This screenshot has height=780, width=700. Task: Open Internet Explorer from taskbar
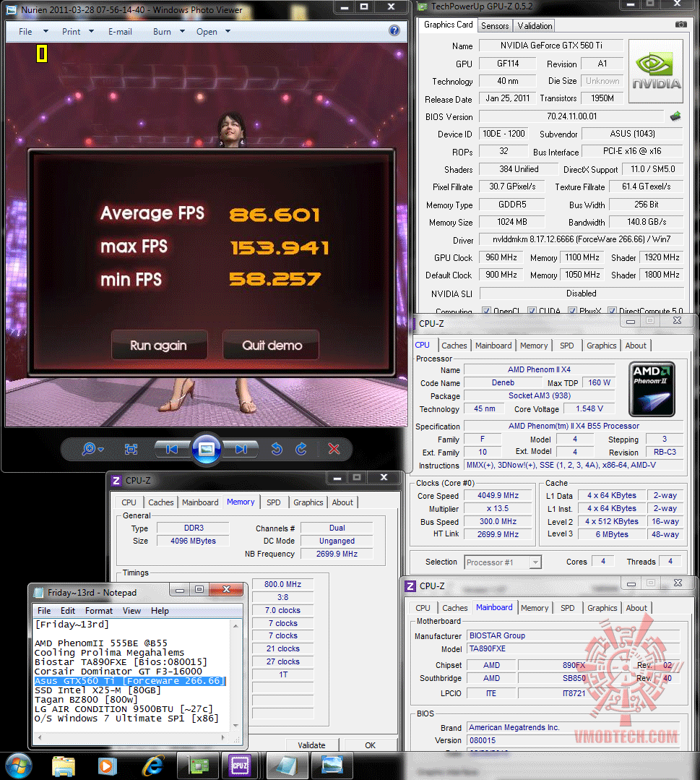click(153, 766)
